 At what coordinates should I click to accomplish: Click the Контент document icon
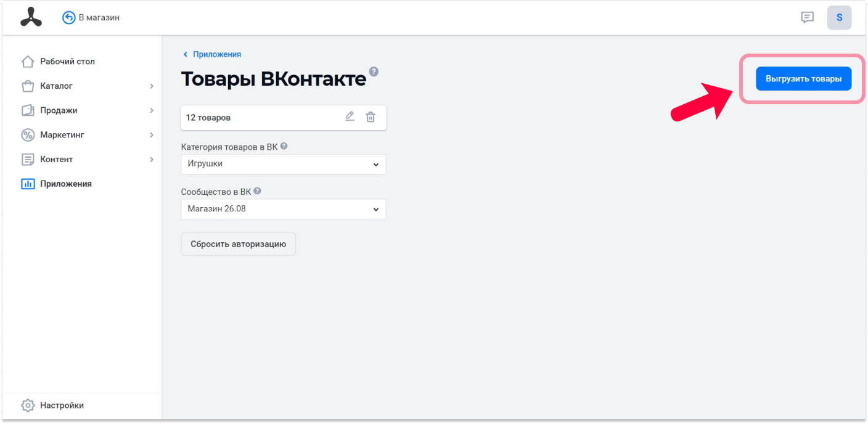click(28, 160)
